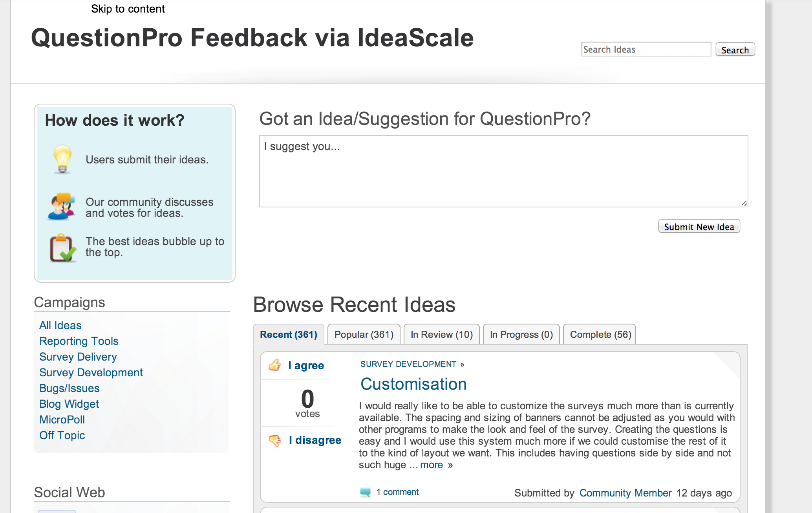Click the '12 days ago' text
The width and height of the screenshot is (812, 513).
point(704,493)
